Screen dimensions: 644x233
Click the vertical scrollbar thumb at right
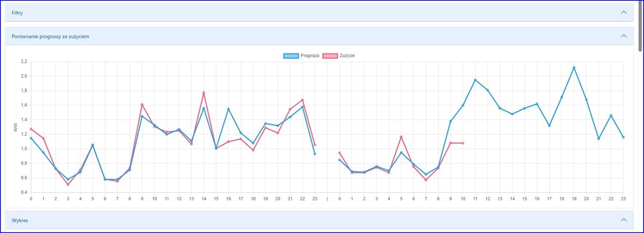pyautogui.click(x=640, y=27)
